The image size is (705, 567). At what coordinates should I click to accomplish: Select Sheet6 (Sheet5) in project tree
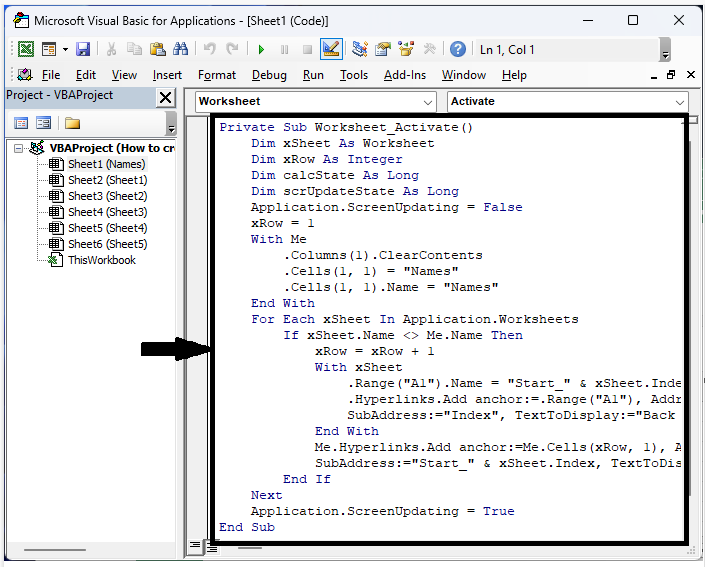pyautogui.click(x=107, y=244)
